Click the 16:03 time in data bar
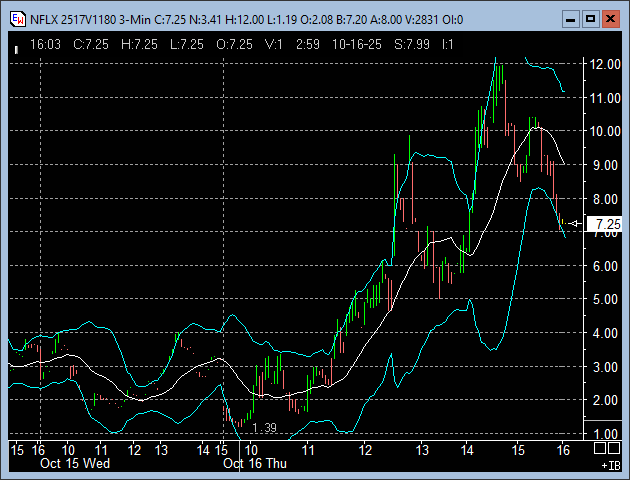Viewport: 630px width, 480px height. [x=46, y=45]
